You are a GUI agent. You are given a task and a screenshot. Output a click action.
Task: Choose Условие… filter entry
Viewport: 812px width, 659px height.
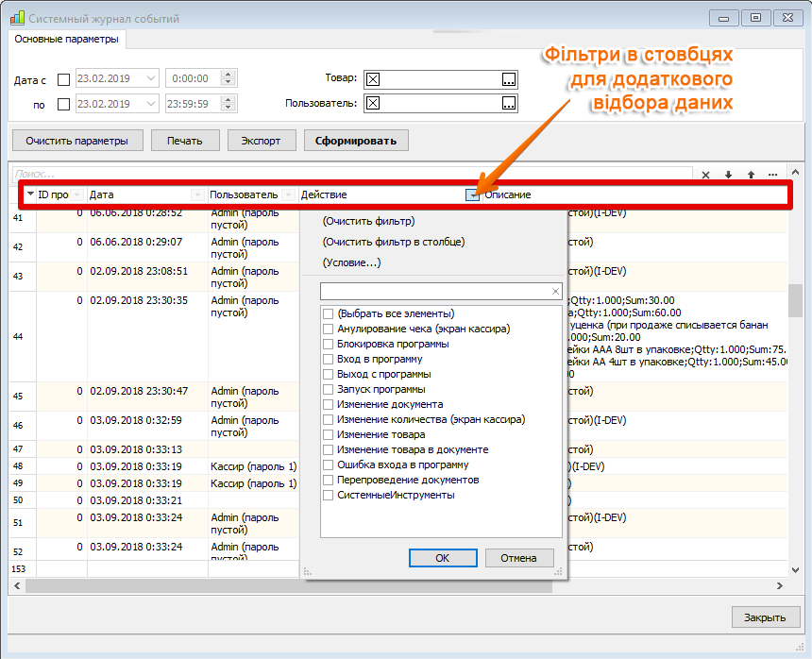tap(351, 262)
